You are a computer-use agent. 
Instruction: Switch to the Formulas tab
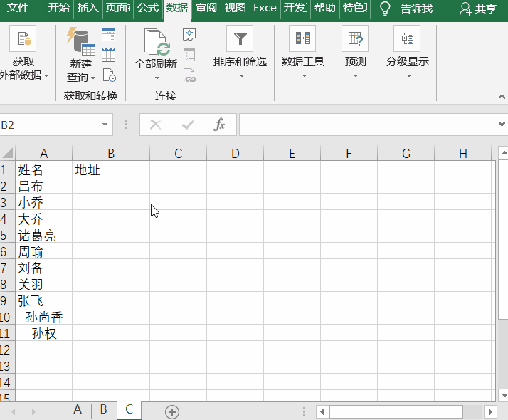148,7
